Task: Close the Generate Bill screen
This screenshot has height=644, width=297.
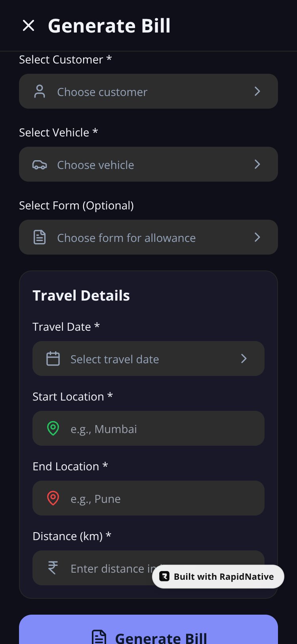Action: click(x=29, y=26)
